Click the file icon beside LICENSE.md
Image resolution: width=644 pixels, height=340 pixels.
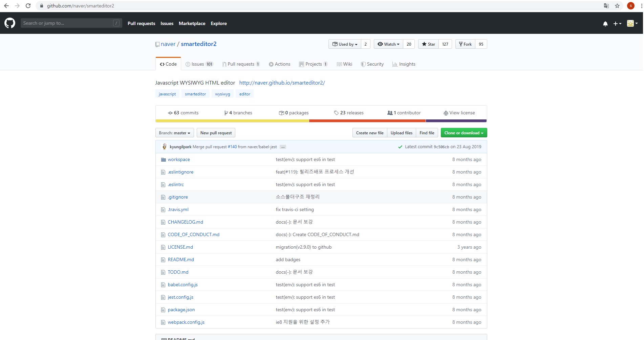coord(163,247)
